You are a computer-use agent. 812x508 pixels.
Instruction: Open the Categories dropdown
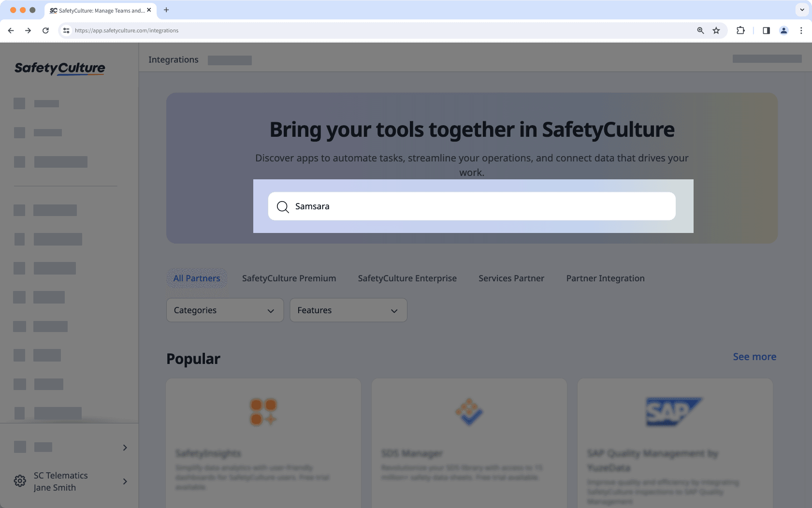[225, 310]
